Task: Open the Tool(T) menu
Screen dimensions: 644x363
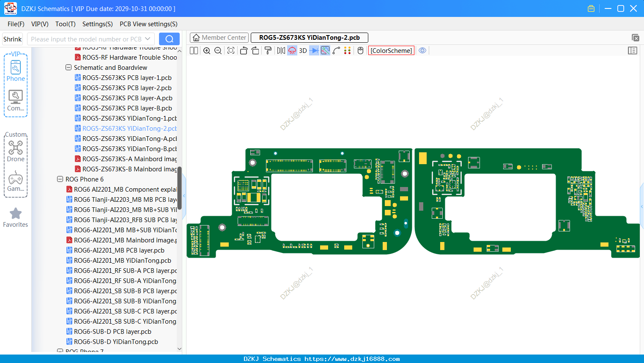Action: click(x=66, y=24)
